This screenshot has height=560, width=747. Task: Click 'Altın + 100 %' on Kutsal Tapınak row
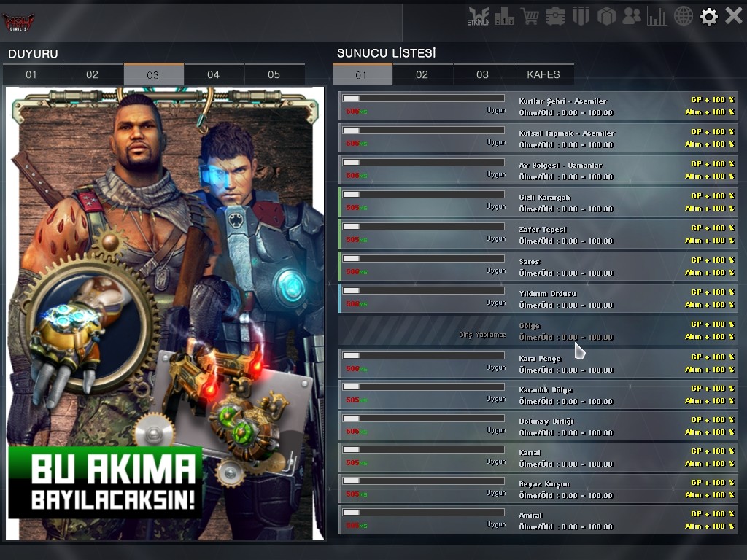pos(710,144)
